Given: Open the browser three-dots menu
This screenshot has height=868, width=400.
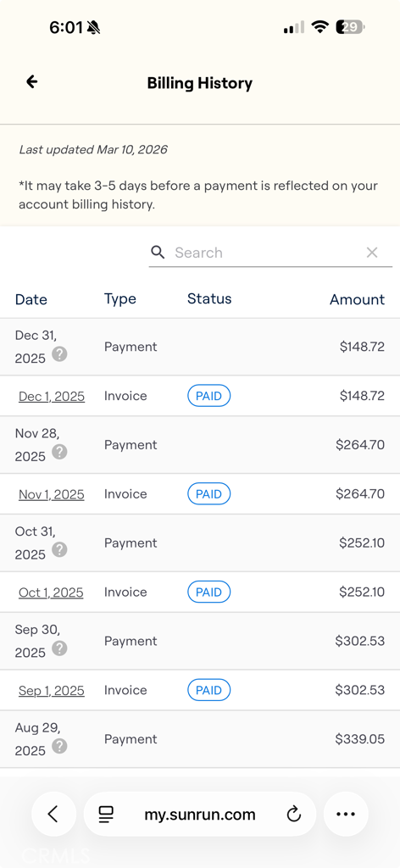Looking at the screenshot, I should click(x=346, y=814).
